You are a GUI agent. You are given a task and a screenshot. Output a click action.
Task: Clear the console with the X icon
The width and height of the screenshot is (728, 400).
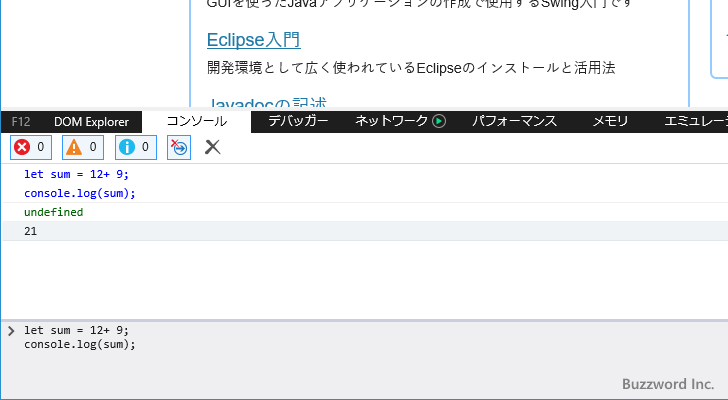tap(212, 147)
